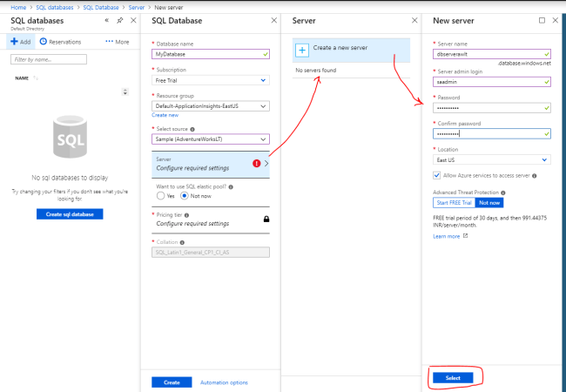Click the Add plus icon in SQL databases
The image size is (566, 392).
14,42
